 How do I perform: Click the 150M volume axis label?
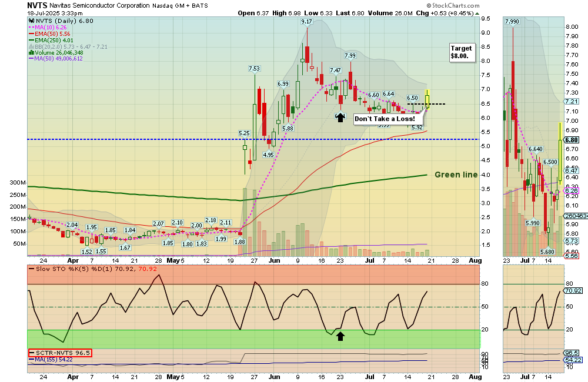17,219
